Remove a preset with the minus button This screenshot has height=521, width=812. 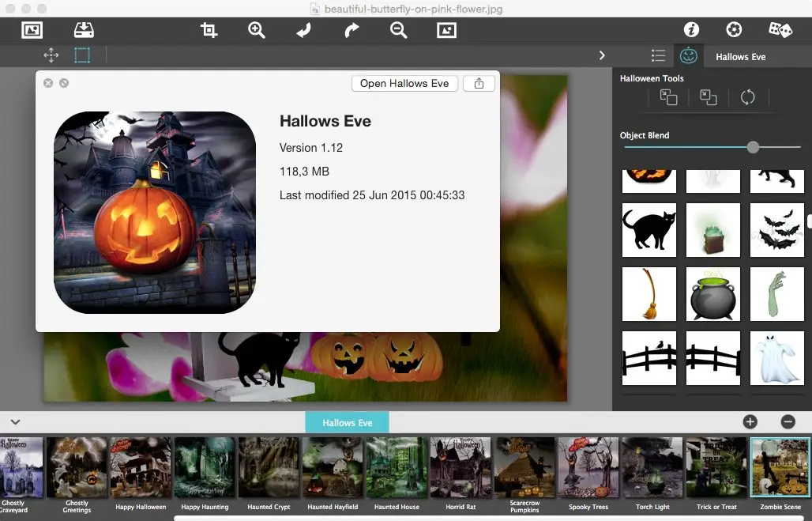(788, 422)
